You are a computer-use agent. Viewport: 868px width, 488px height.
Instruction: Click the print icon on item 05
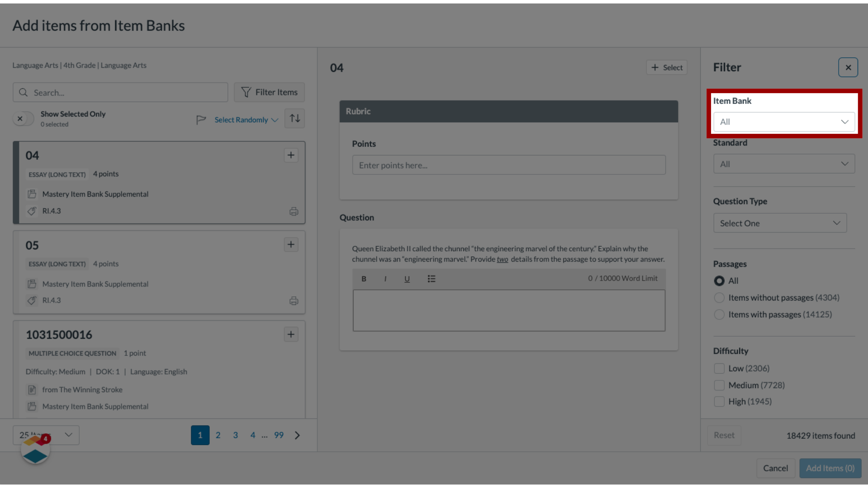[x=293, y=300]
